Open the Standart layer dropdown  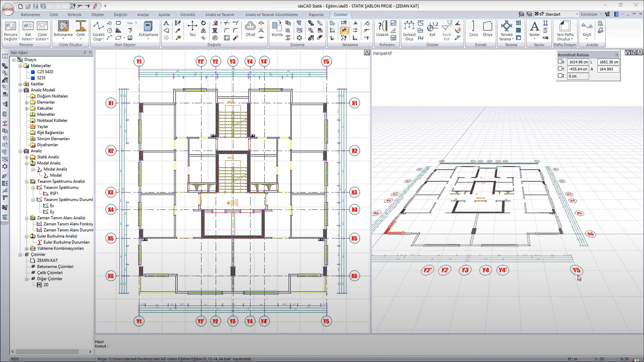[x=577, y=14]
